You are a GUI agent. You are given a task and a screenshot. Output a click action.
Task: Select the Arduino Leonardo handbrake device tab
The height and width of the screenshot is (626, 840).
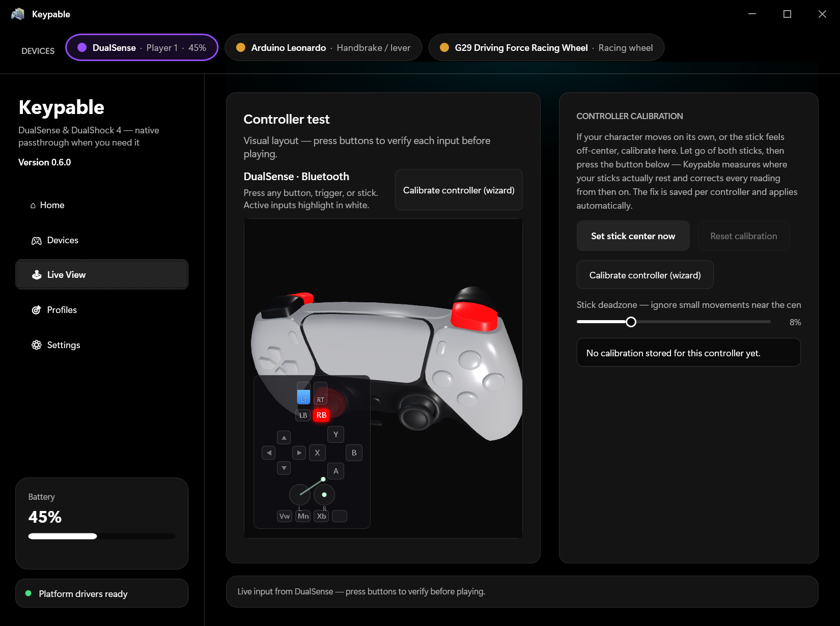click(323, 47)
